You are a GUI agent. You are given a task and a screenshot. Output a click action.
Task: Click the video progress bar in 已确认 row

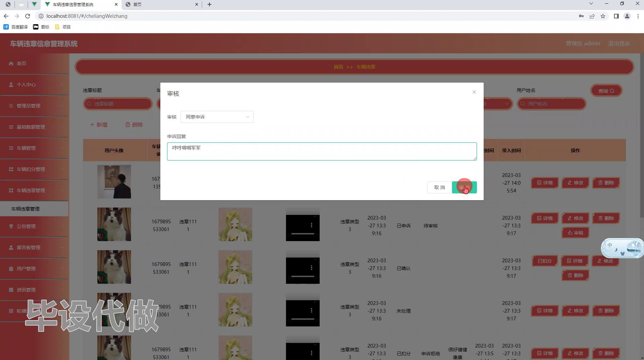(303, 276)
